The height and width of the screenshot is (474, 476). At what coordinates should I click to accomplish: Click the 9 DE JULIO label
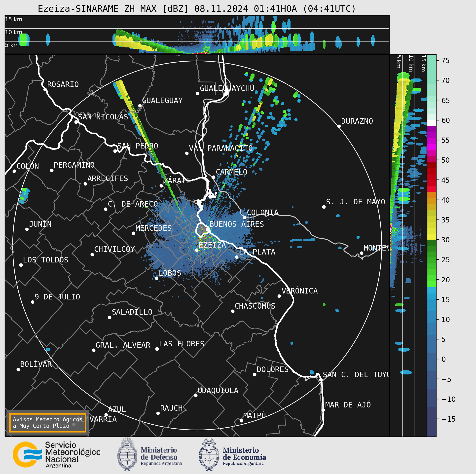click(57, 297)
